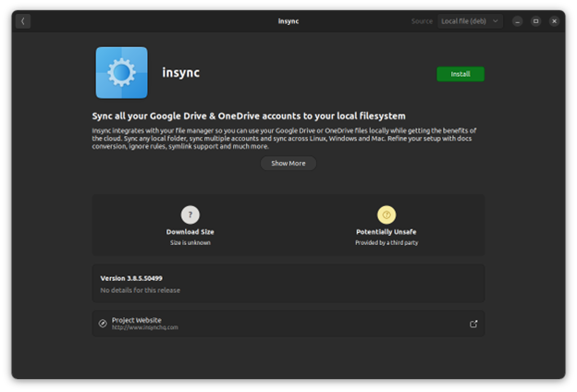The width and height of the screenshot is (577, 392).
Task: Click the Download Size question mark icon
Action: 190,214
